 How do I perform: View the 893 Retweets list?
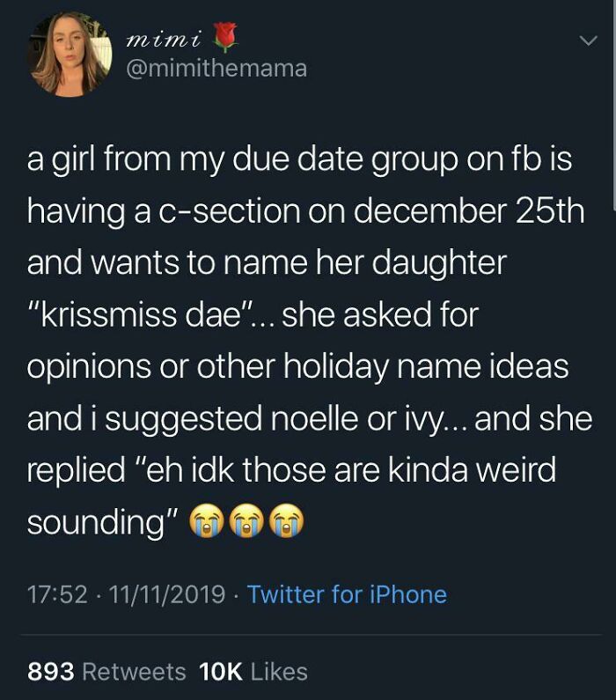coord(106,672)
